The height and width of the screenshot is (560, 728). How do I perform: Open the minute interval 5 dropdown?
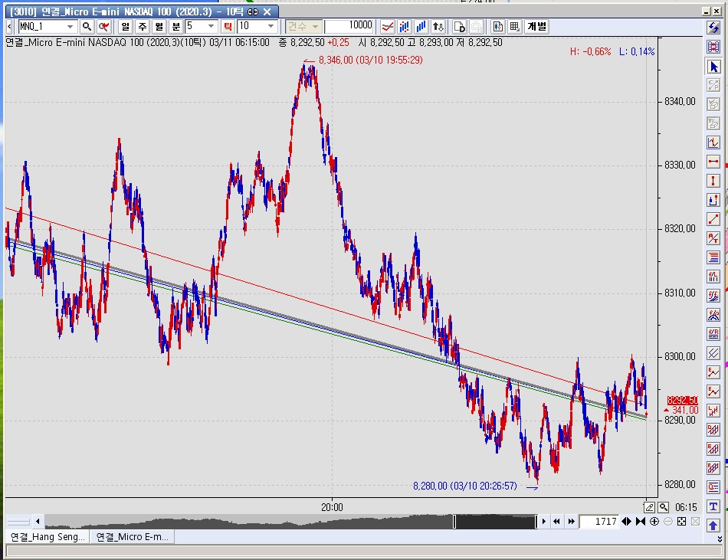point(212,26)
